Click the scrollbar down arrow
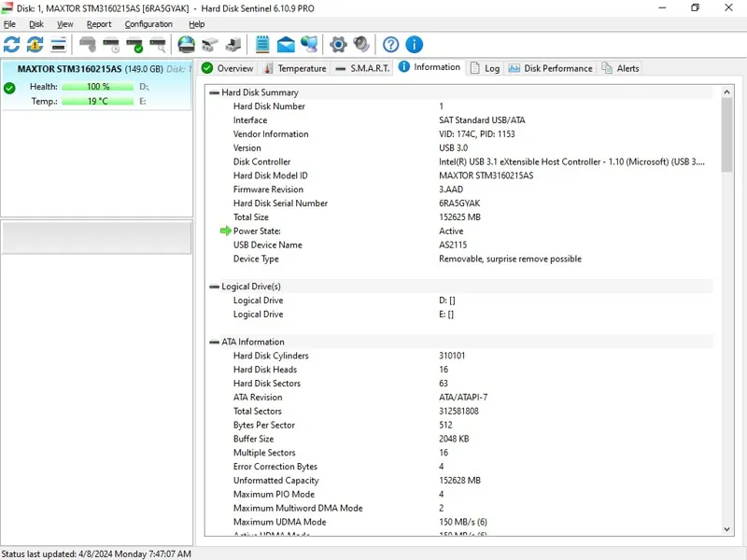This screenshot has height=560, width=747. tap(726, 529)
